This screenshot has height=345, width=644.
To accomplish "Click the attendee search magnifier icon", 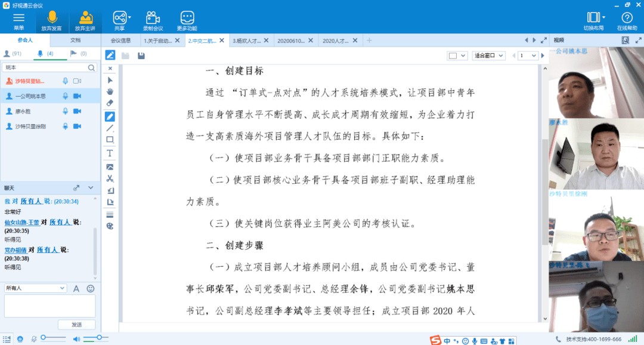I will [x=91, y=67].
